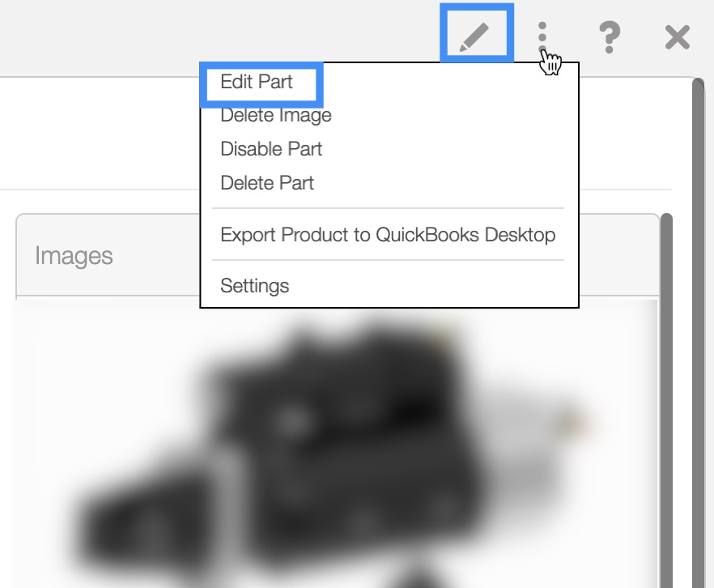Image resolution: width=714 pixels, height=588 pixels.
Task: Click the Images panel inner scrollbar
Action: [x=666, y=405]
